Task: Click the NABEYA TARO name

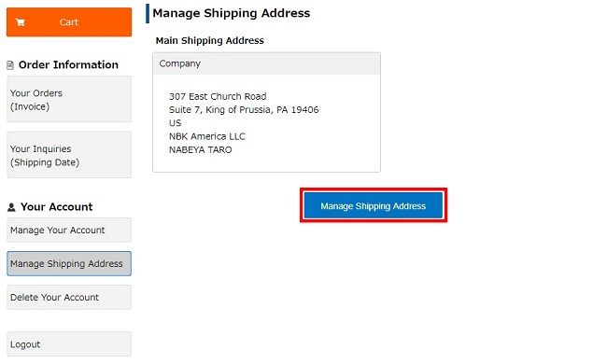Action: coord(200,149)
